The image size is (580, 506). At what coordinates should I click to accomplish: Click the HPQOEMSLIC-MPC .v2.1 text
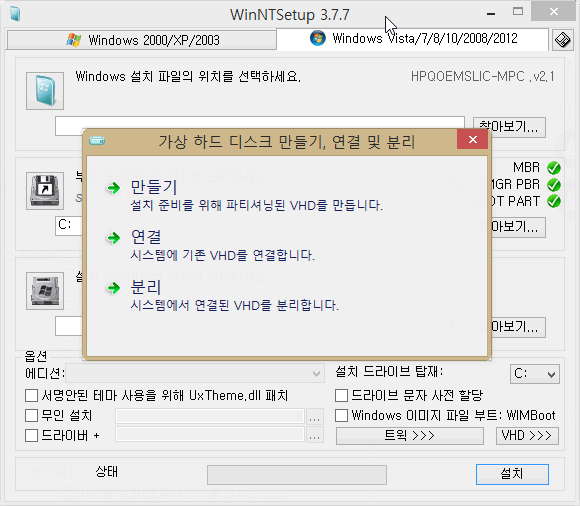483,77
